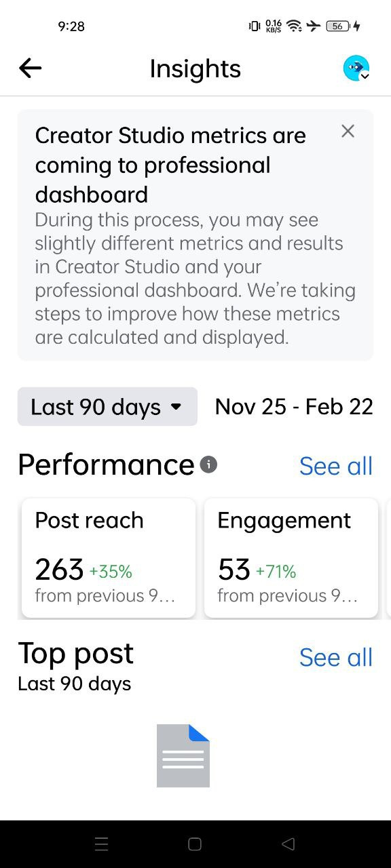Tap the Android recent apps icon
This screenshot has width=391, height=868.
pyautogui.click(x=102, y=844)
